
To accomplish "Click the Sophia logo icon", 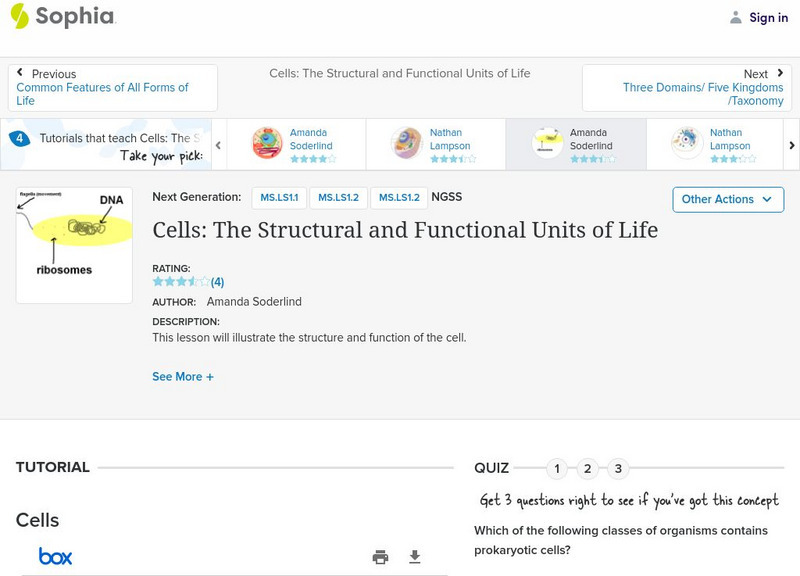I will (x=20, y=16).
